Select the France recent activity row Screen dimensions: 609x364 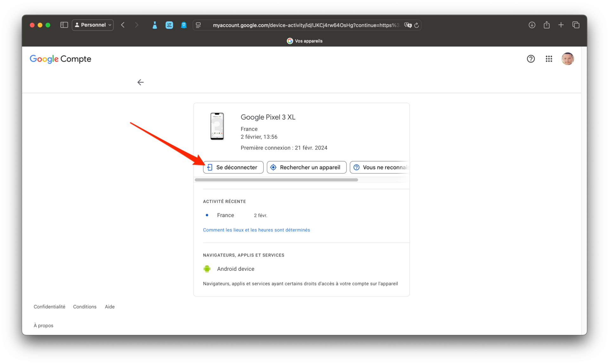pos(236,215)
